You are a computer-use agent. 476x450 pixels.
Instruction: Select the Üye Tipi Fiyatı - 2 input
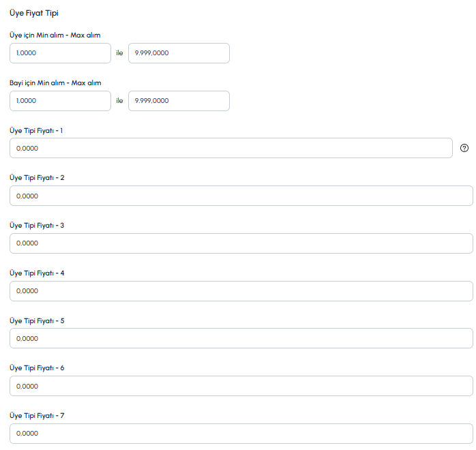click(241, 196)
